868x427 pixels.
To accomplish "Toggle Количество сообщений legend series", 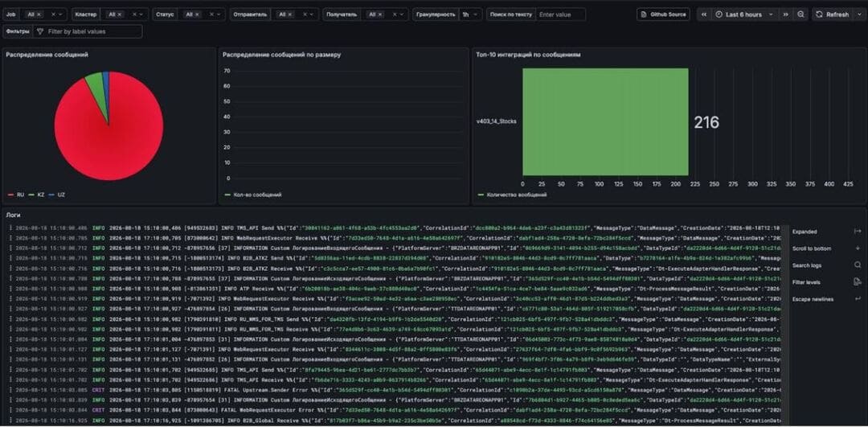I will (511, 195).
